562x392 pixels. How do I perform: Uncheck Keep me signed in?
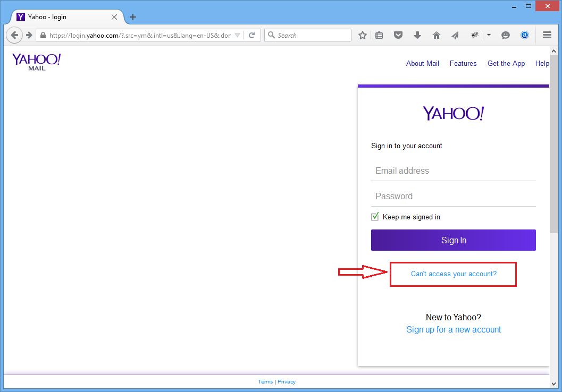pyautogui.click(x=375, y=216)
